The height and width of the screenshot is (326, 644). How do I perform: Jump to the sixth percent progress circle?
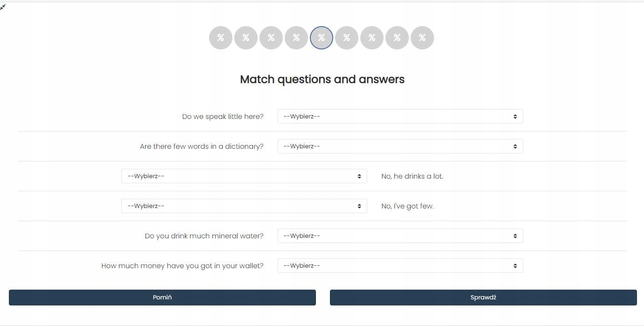(x=347, y=38)
